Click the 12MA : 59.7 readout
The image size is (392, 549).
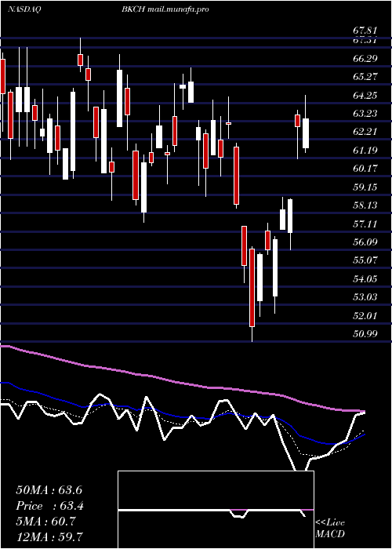click(49, 536)
